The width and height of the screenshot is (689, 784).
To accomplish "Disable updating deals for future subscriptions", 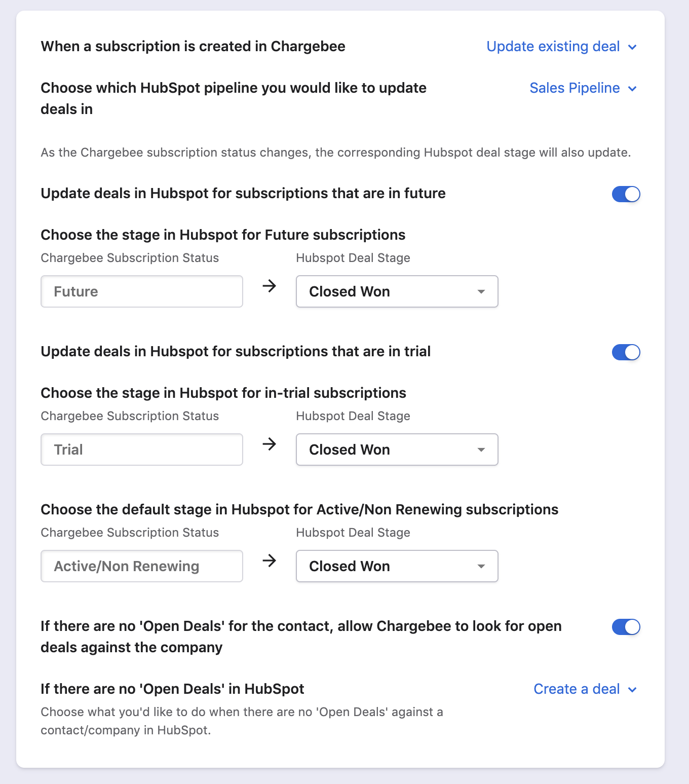I will 626,194.
